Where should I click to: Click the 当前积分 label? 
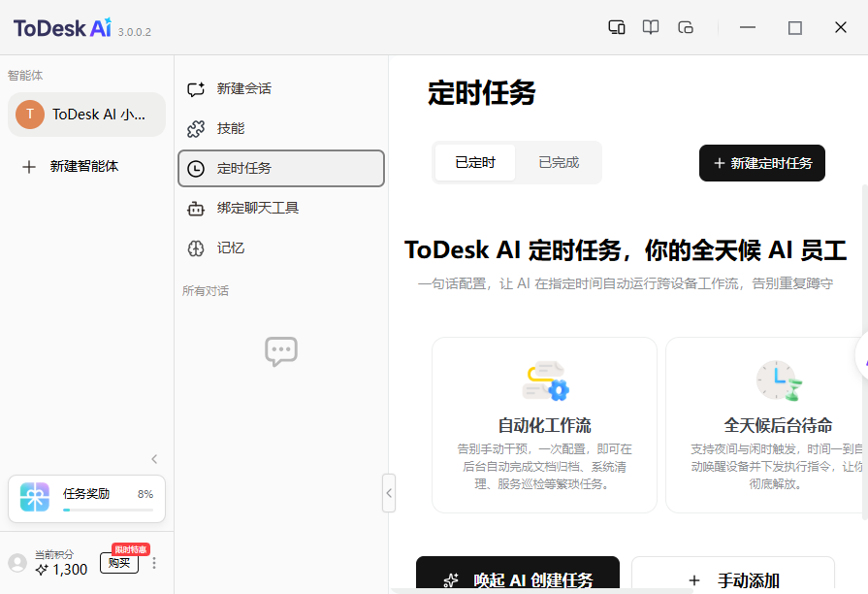(x=54, y=554)
